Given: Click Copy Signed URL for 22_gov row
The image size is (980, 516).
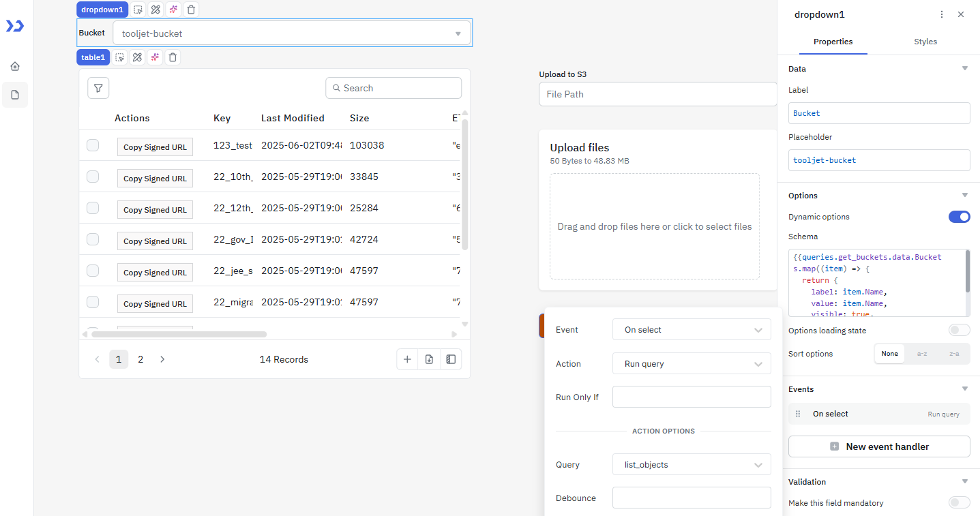Looking at the screenshot, I should 155,241.
